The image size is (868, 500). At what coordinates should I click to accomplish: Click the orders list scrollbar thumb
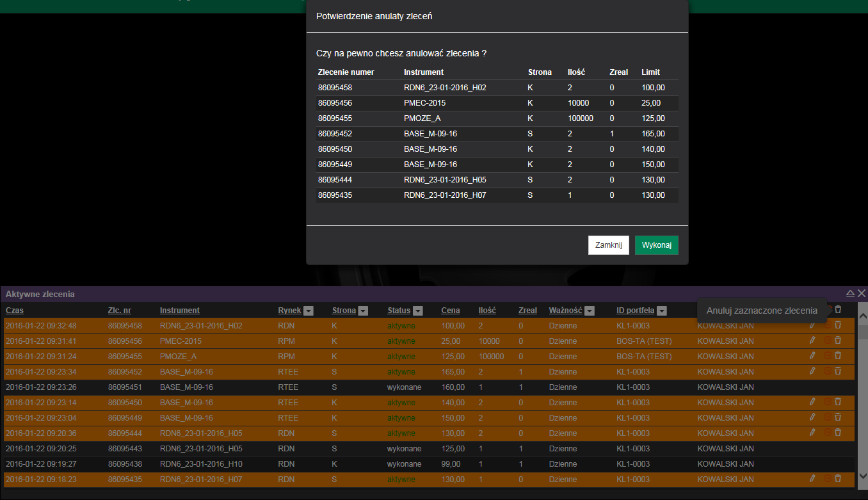coord(862,332)
